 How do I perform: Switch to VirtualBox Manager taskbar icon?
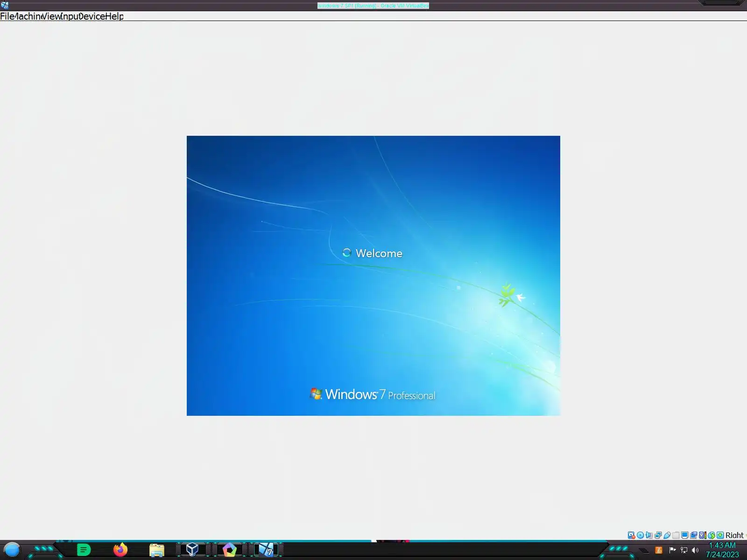pos(192,550)
